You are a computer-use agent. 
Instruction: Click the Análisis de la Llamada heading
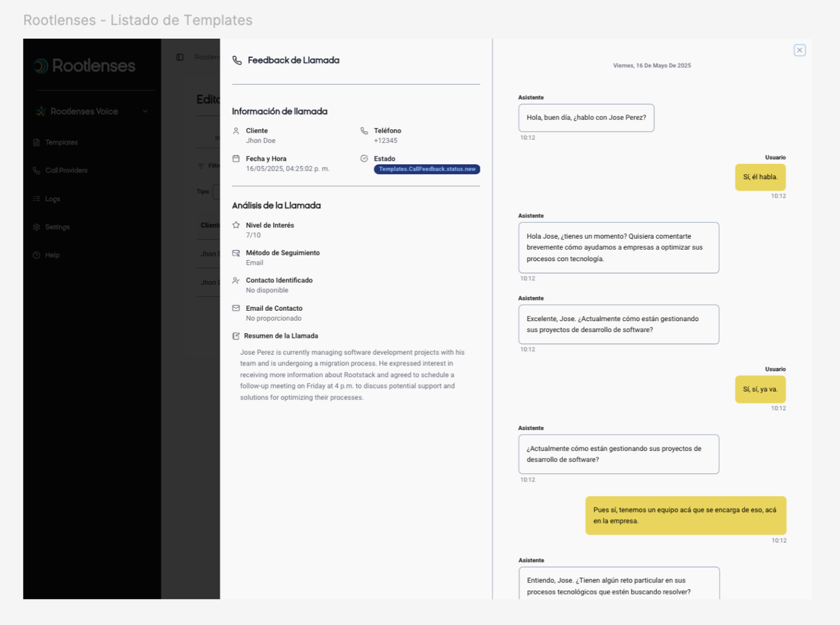(276, 205)
